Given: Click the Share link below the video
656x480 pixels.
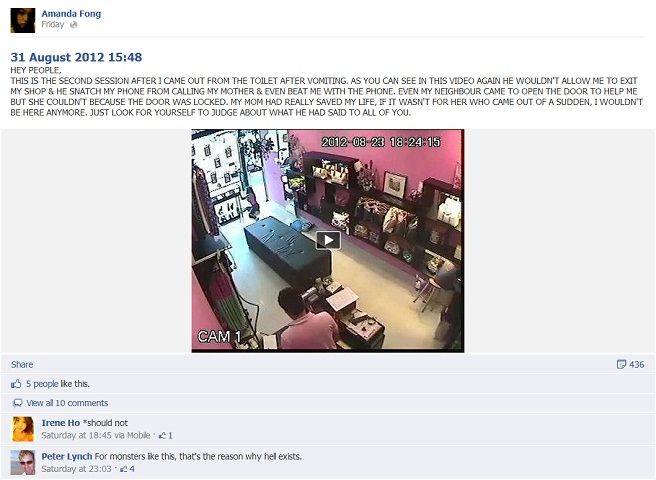Looking at the screenshot, I should pyautogui.click(x=22, y=364).
